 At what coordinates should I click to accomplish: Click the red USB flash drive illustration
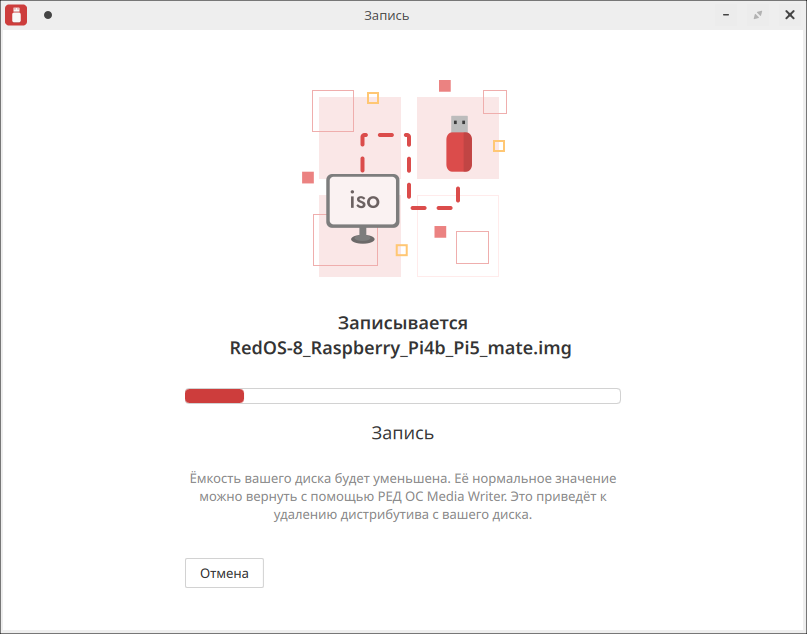click(x=459, y=144)
